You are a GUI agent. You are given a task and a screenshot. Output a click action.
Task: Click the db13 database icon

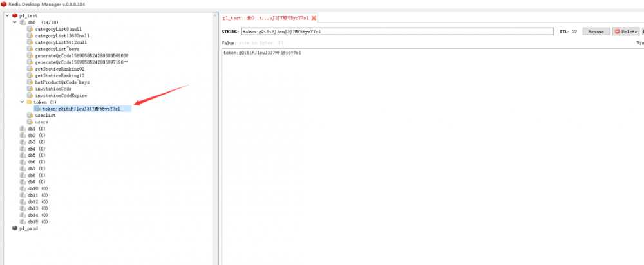point(22,208)
